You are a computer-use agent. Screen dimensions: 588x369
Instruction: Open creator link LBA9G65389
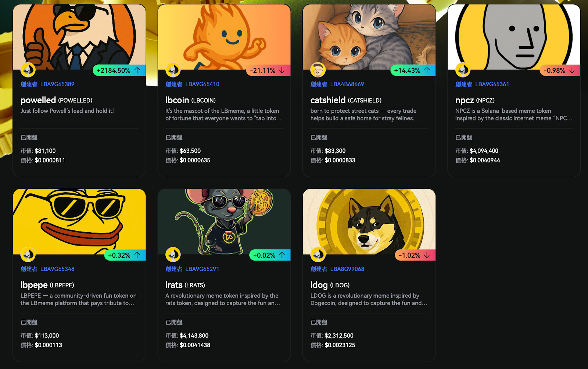click(x=57, y=84)
